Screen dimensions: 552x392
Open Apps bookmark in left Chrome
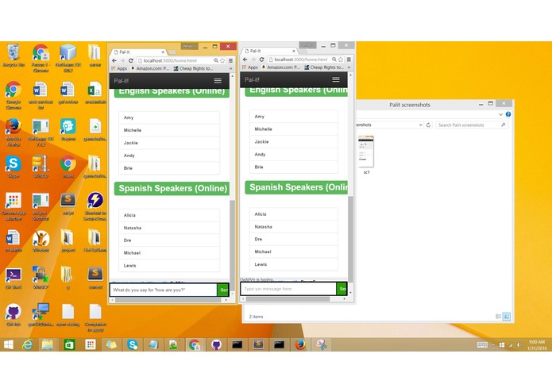click(119, 68)
